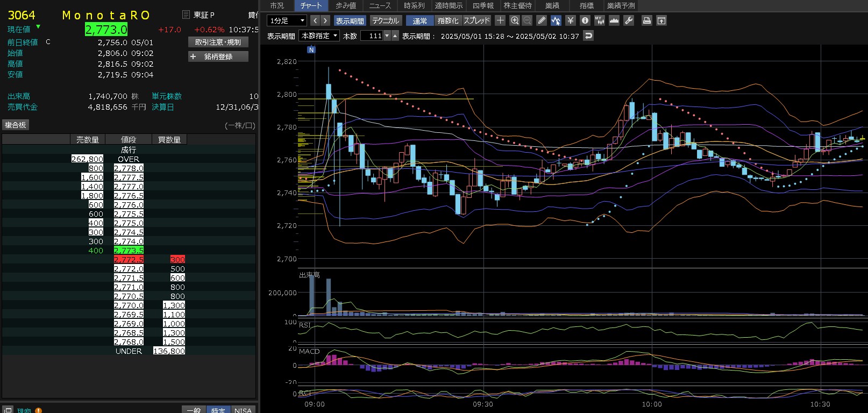Screen dimensions: 868x413
Task: Click the plus icon on 銘柄登録
Action: point(193,56)
